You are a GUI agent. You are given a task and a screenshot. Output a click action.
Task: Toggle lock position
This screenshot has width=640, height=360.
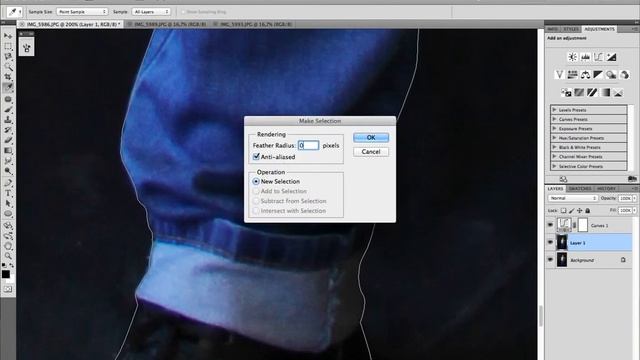580,211
